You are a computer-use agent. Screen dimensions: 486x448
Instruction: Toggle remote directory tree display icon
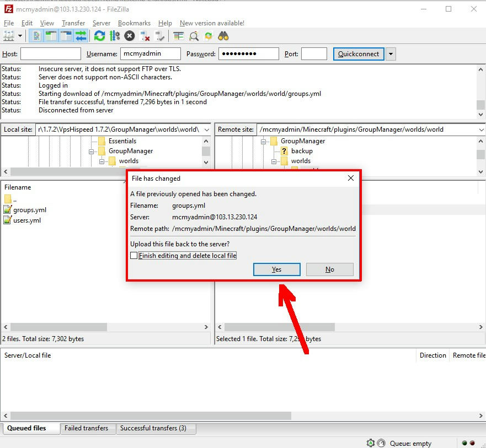coord(66,36)
